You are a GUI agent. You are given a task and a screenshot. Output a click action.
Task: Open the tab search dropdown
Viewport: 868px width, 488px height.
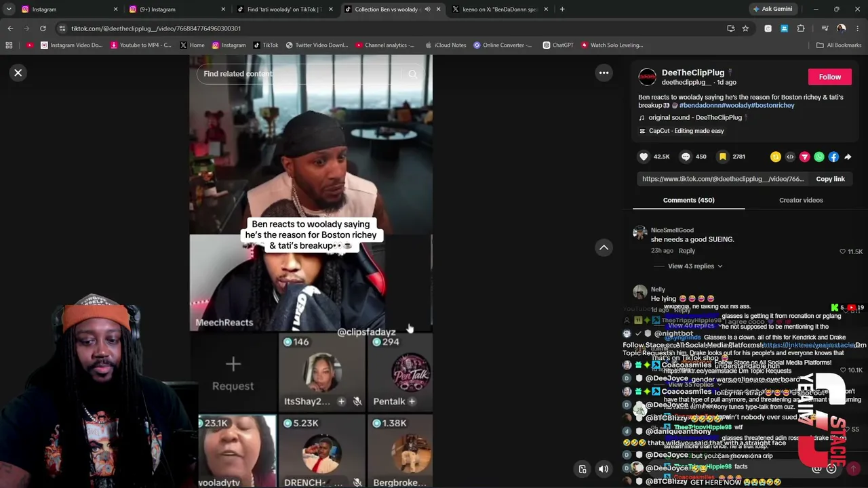click(x=8, y=9)
